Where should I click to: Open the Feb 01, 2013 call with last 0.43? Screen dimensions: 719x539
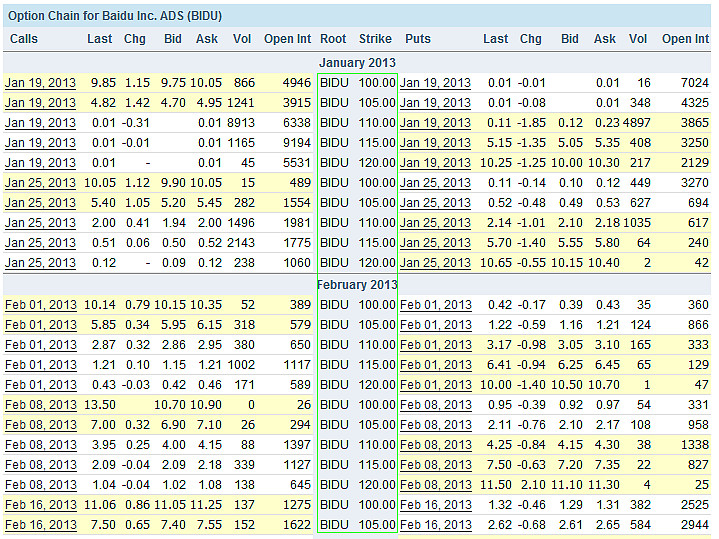(x=41, y=385)
